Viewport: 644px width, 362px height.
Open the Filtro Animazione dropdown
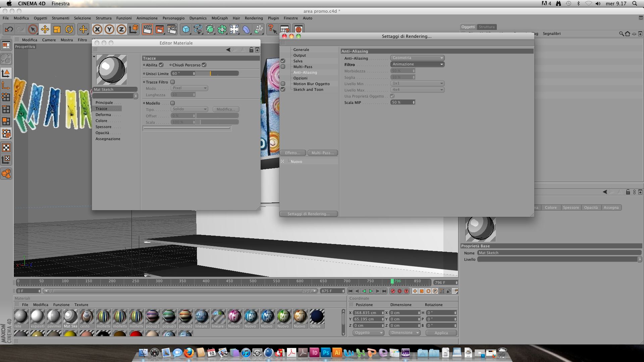coord(417,64)
